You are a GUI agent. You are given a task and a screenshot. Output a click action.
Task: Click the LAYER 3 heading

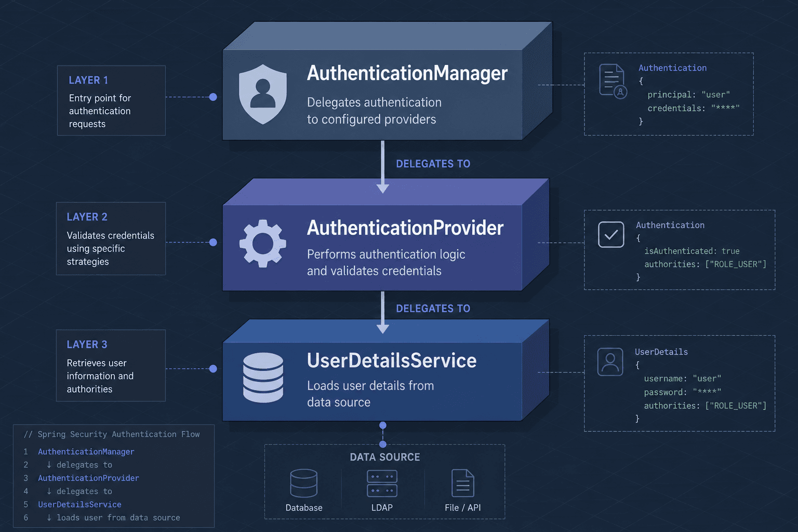pos(87,344)
